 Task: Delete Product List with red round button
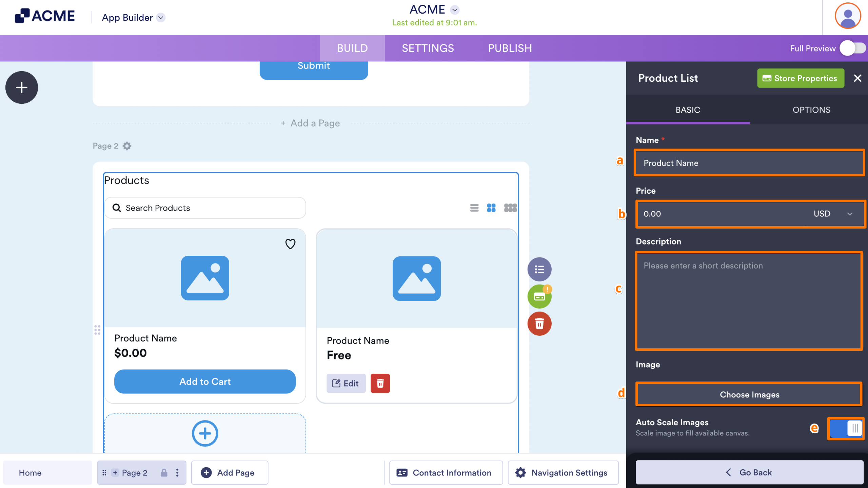[539, 324]
